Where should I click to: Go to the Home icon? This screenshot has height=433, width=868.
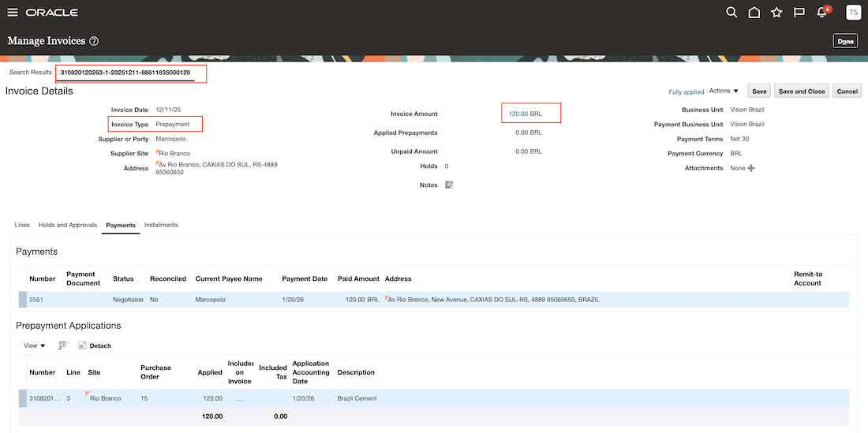pos(754,12)
